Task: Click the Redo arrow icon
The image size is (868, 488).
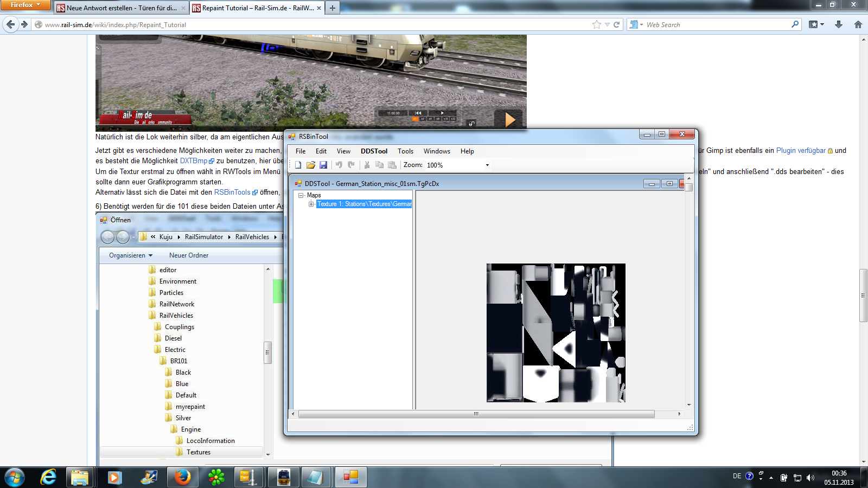Action: tap(351, 165)
